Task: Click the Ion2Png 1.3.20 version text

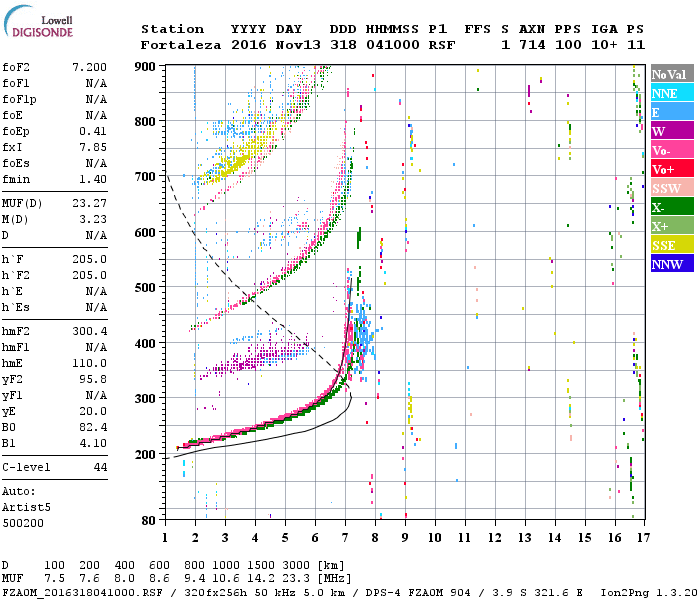Action: (x=649, y=592)
